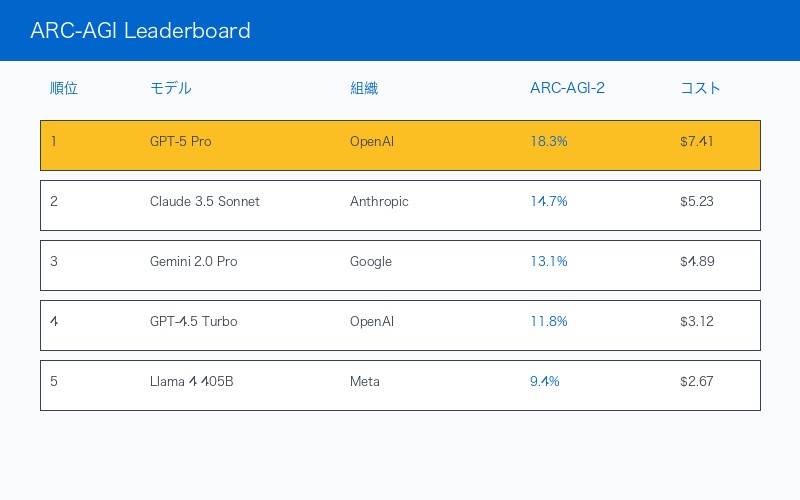
Task: Open the Claude 3.5 Sonnet model entry
Action: coord(204,202)
